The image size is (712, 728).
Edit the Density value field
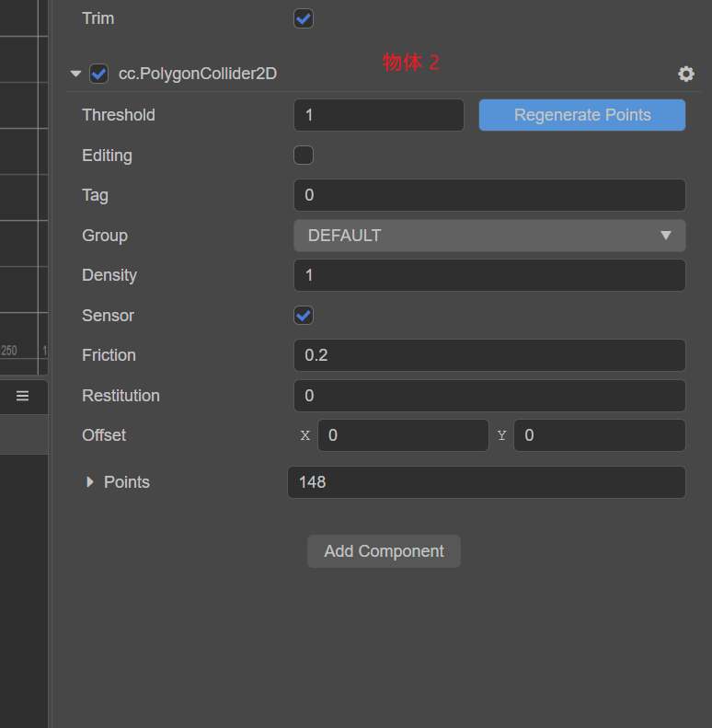pyautogui.click(x=489, y=275)
